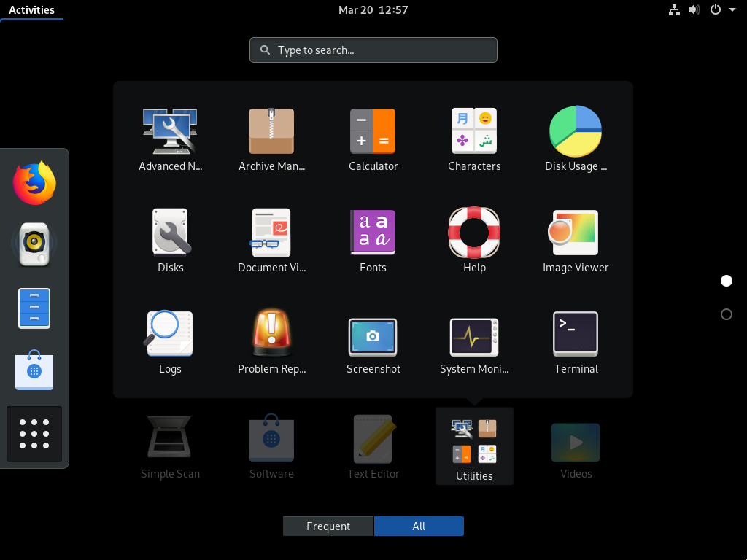747x560 pixels.
Task: Open Software from the dock
Action: 34,370
